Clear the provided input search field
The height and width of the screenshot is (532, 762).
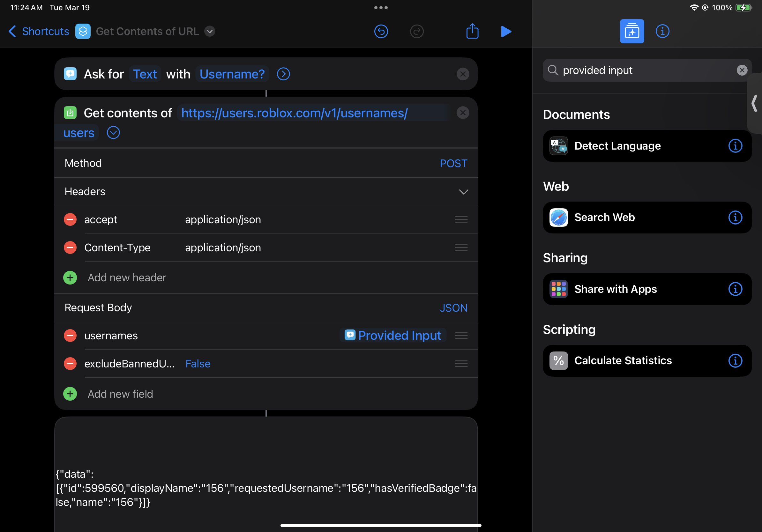coord(742,70)
